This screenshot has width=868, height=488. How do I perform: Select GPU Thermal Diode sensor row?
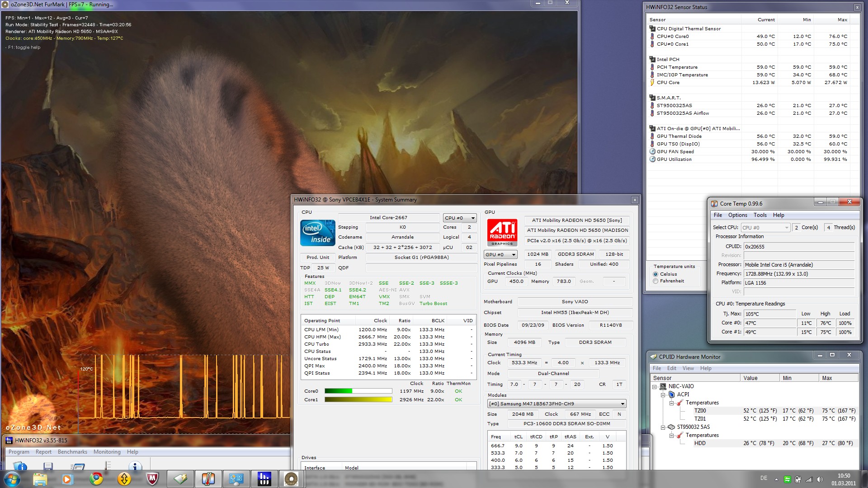tap(749, 136)
